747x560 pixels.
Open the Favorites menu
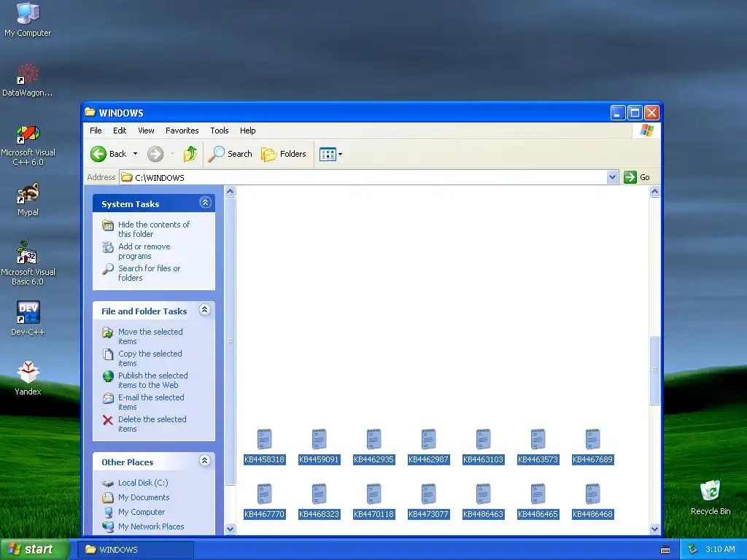click(x=182, y=131)
